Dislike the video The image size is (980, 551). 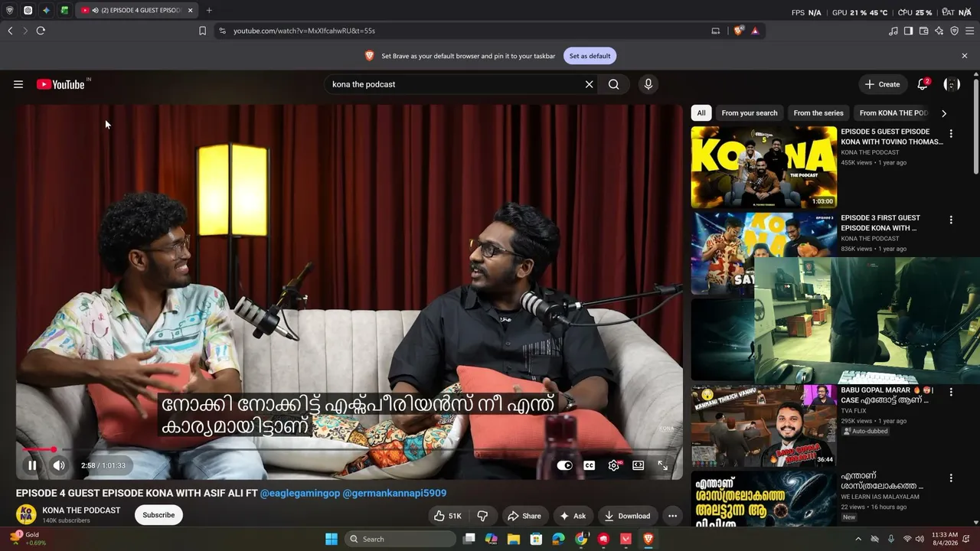(x=482, y=516)
